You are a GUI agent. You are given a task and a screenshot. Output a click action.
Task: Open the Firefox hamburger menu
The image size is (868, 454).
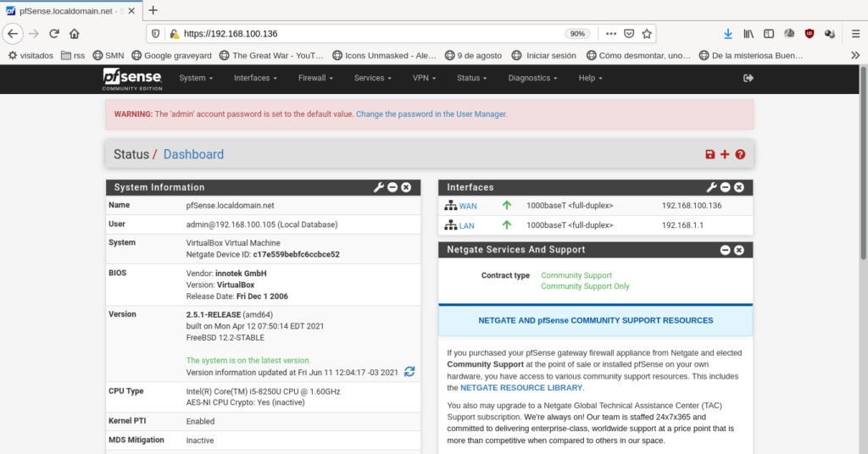coord(855,34)
